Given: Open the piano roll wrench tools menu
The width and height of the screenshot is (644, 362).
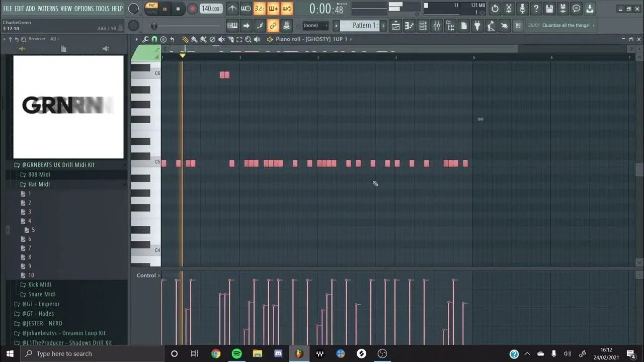Looking at the screenshot, I should [145, 39].
